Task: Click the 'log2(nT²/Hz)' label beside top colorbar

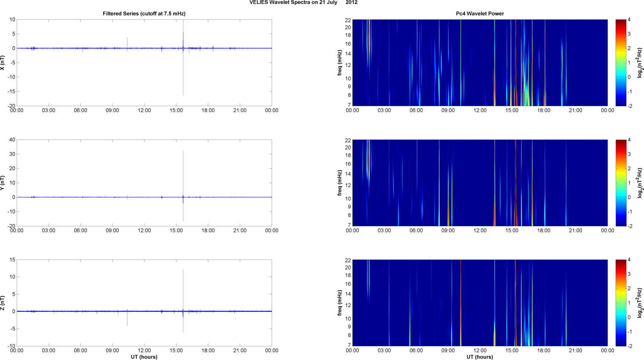Action: coord(640,63)
